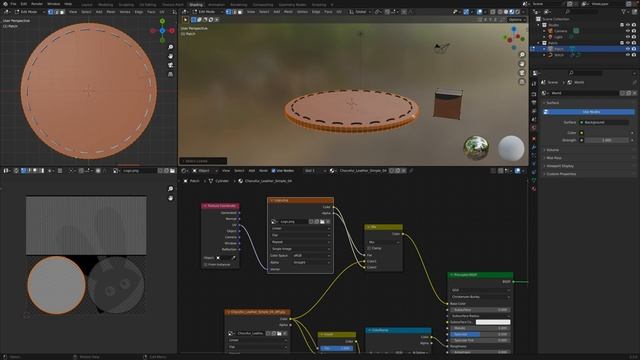Hide Camera in viewport via eye icon
The width and height of the screenshot is (640, 360).
point(628,31)
